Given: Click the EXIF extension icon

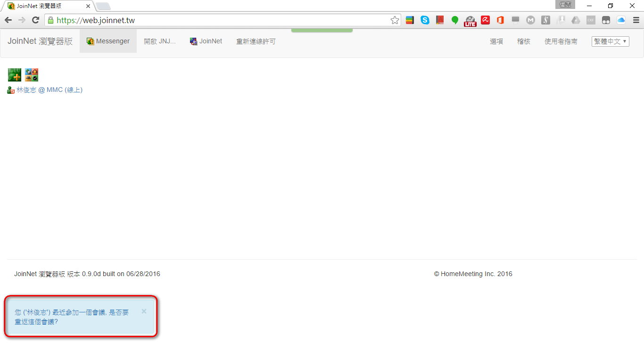Looking at the screenshot, I should (x=591, y=20).
